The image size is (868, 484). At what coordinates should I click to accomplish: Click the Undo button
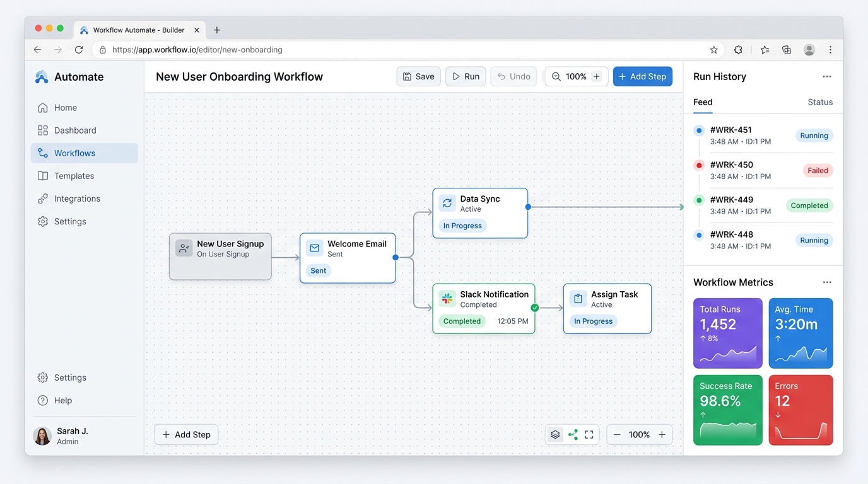tap(513, 76)
